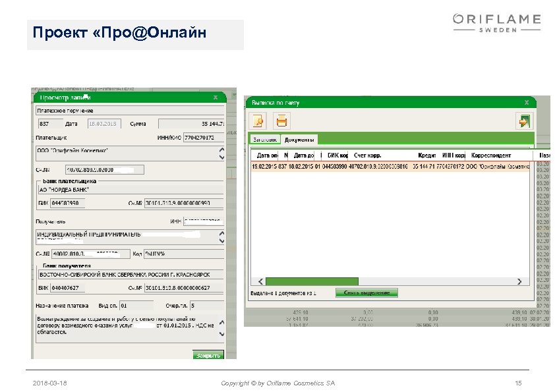Screen dimensions: 555x392
Task: Close the Выписка по счету window
Action: coord(527,103)
